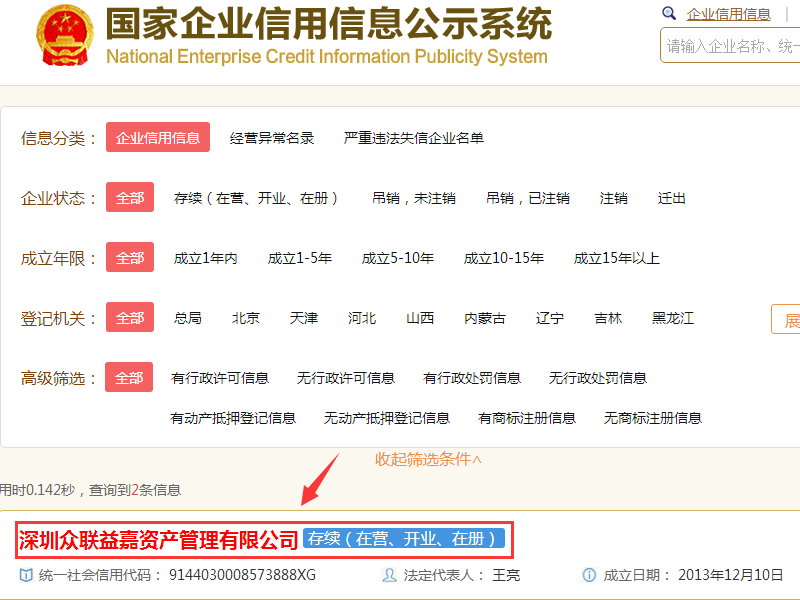Choose 内蒙古 registration authority

[485, 318]
